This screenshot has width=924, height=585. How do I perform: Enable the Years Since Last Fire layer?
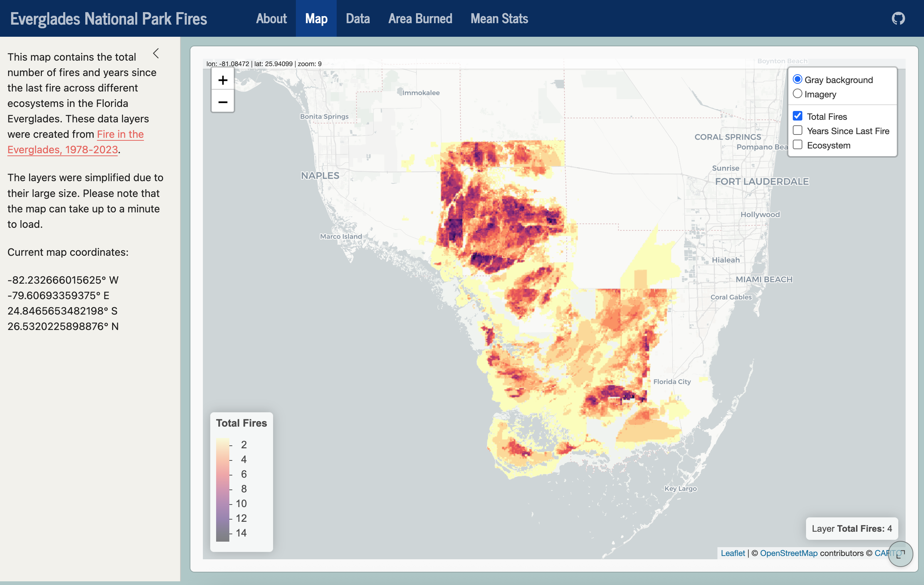coord(797,130)
